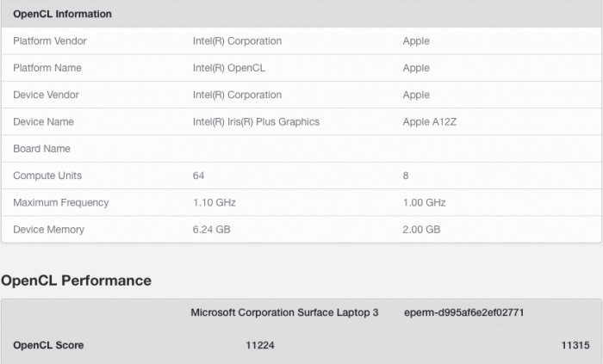The height and width of the screenshot is (364, 603).
Task: Select the 1.10 GHz frequency value
Action: (214, 203)
